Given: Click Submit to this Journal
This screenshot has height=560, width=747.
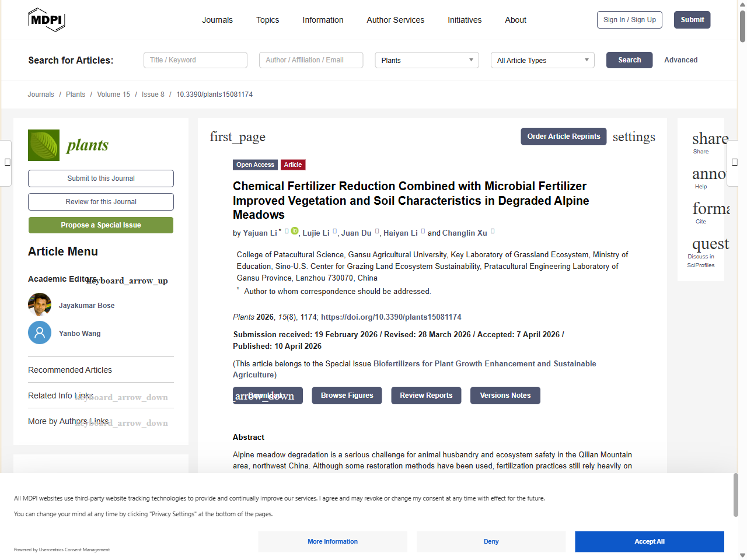Looking at the screenshot, I should tap(101, 178).
